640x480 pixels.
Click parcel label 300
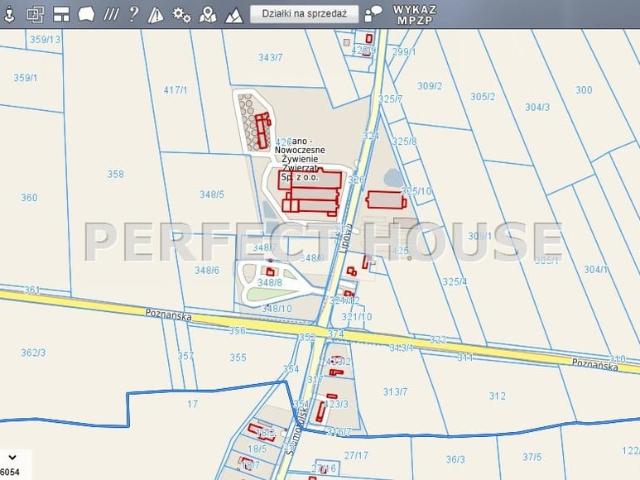(x=584, y=90)
